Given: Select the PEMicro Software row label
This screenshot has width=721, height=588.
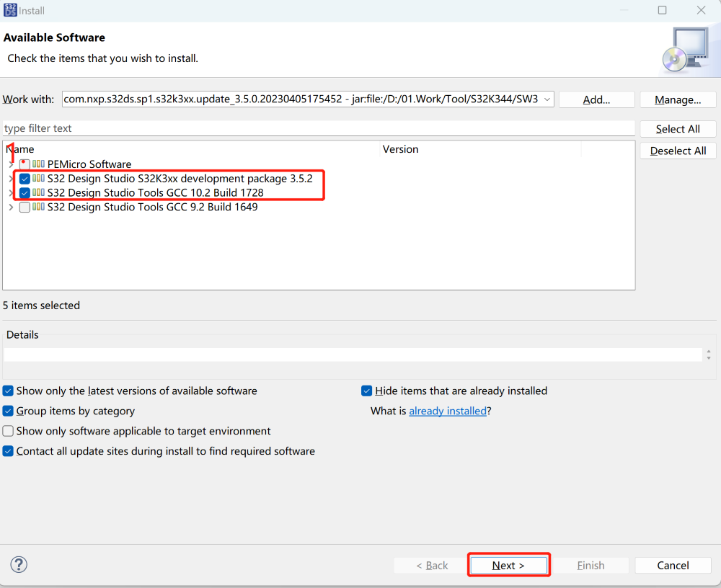Looking at the screenshot, I should click(89, 164).
